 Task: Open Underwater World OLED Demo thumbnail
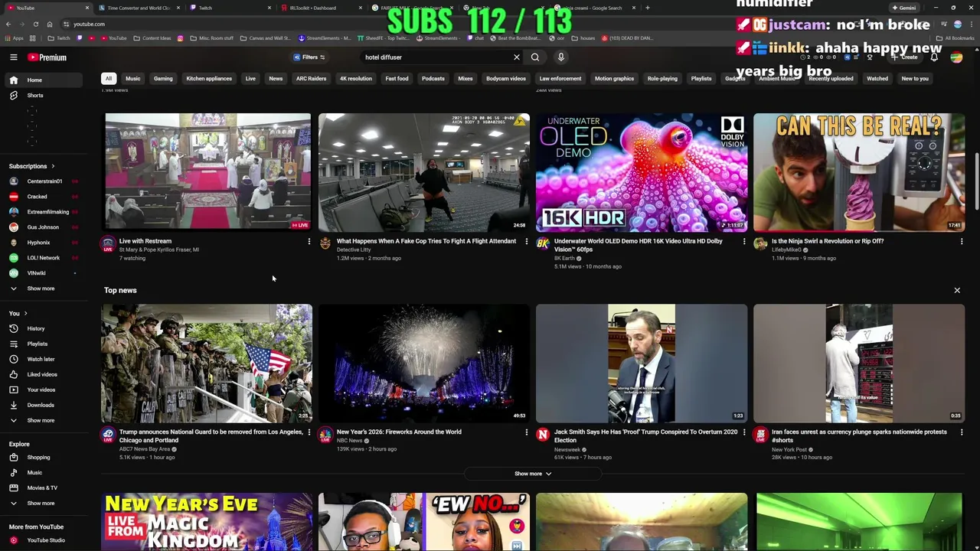pyautogui.click(x=642, y=172)
